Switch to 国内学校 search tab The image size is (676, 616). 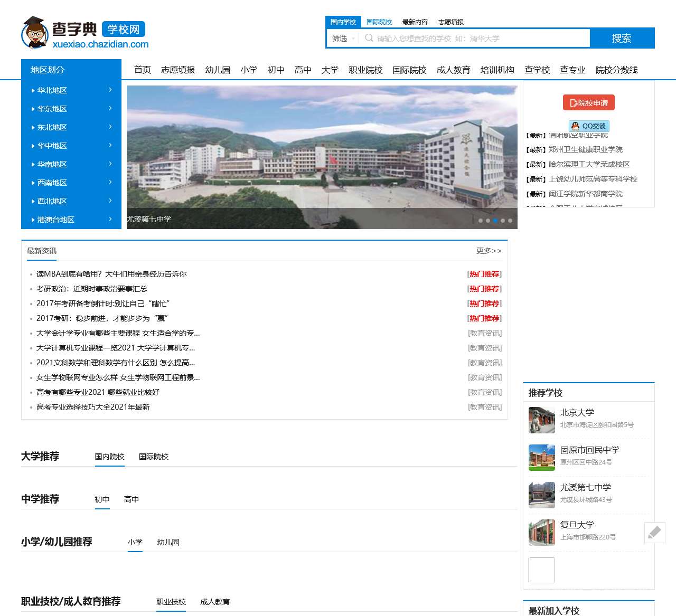(343, 22)
